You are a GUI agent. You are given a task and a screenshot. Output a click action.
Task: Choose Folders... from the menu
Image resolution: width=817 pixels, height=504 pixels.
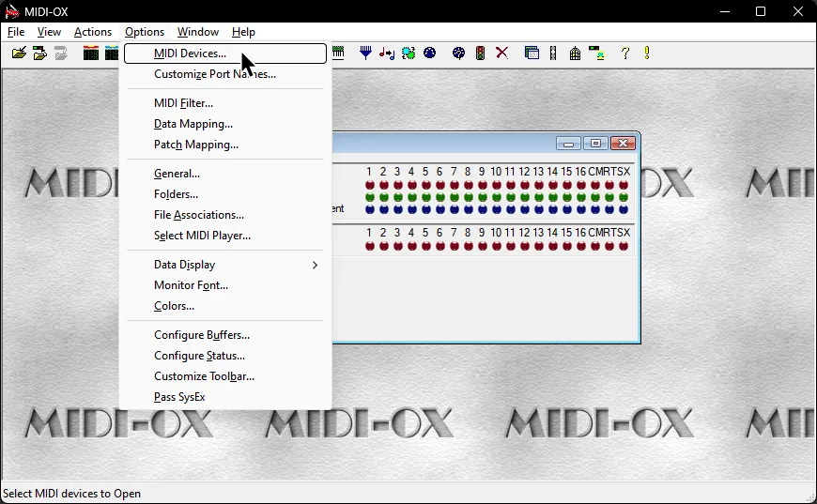click(x=225, y=194)
